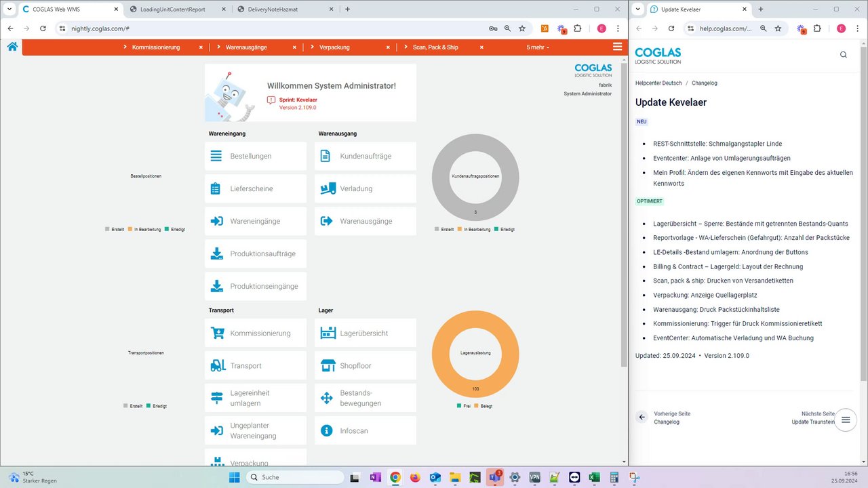The height and width of the screenshot is (488, 868).
Task: Switch to the Kommissionierung tab
Action: click(x=156, y=47)
